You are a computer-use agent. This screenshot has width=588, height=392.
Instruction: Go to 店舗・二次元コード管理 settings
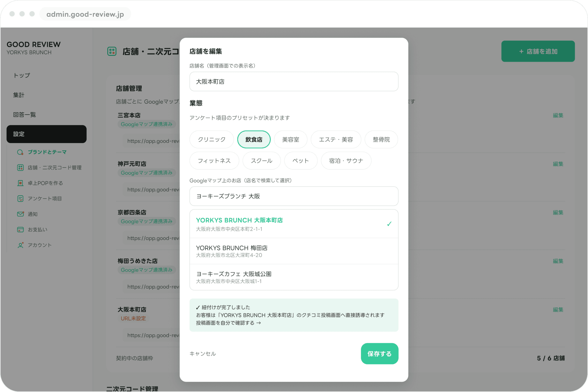coord(55,167)
